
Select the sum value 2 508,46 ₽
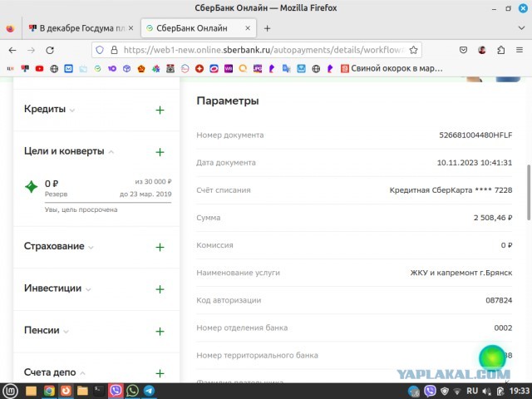[493, 218]
